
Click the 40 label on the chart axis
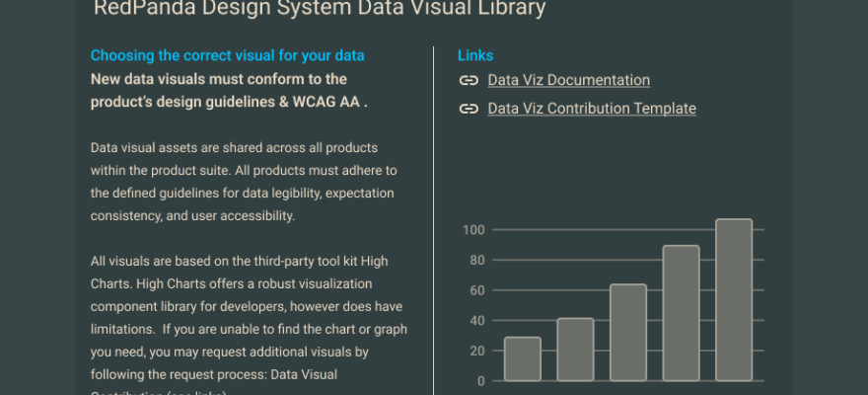[x=476, y=321]
